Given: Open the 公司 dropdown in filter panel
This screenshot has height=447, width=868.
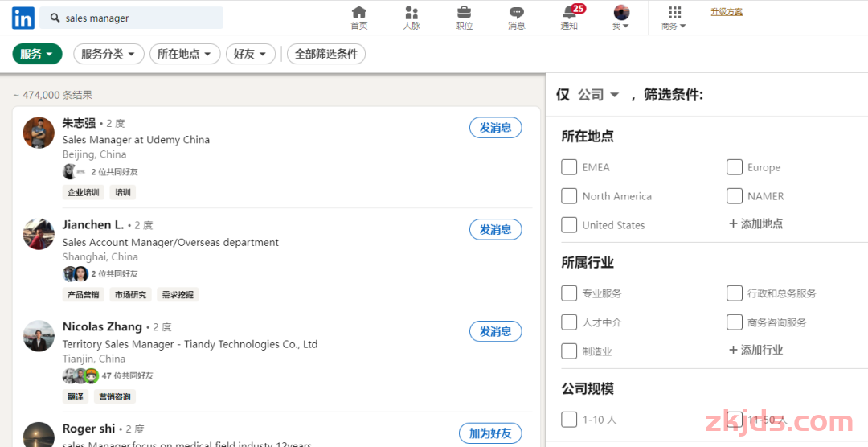Looking at the screenshot, I should (x=599, y=95).
